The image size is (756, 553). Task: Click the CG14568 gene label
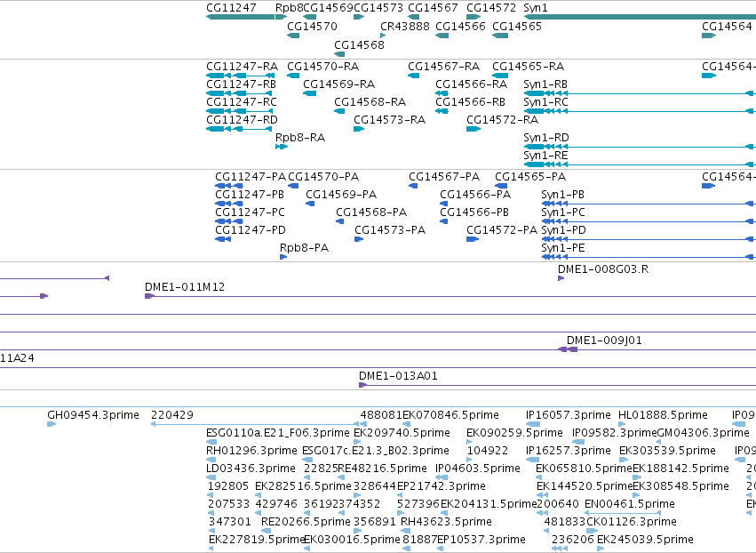(359, 44)
